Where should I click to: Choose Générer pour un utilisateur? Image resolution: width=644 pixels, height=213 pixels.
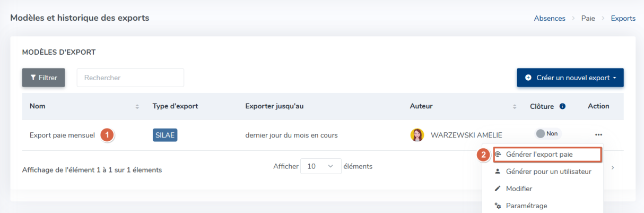548,172
